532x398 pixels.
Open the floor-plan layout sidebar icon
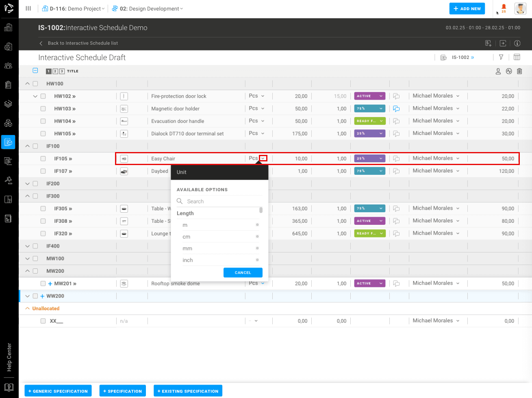pyautogui.click(x=8, y=199)
